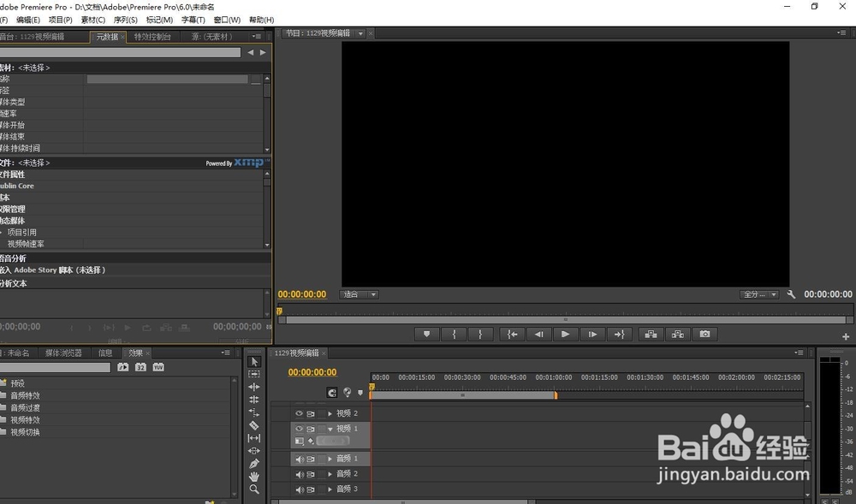Select the Slide tool
The width and height of the screenshot is (856, 504).
[254, 451]
